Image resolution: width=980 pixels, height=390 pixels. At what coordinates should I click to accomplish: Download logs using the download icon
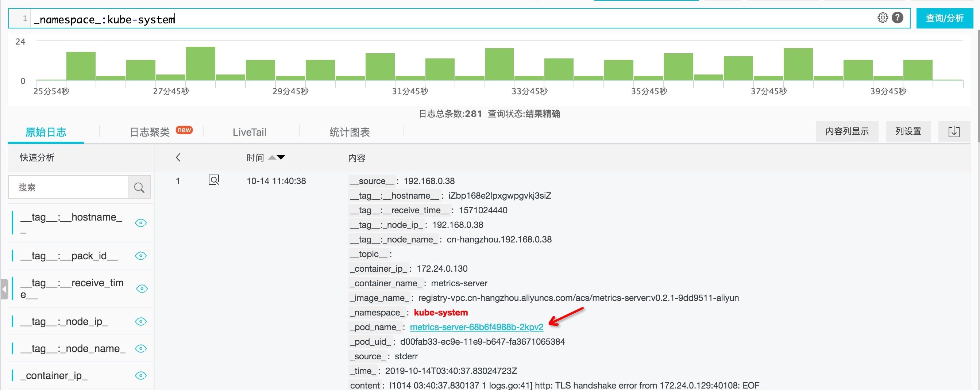pos(954,132)
